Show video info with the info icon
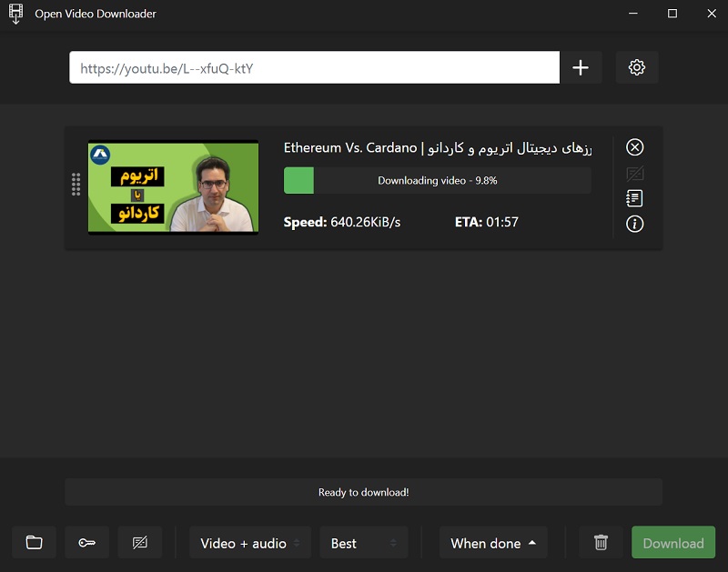 point(635,224)
